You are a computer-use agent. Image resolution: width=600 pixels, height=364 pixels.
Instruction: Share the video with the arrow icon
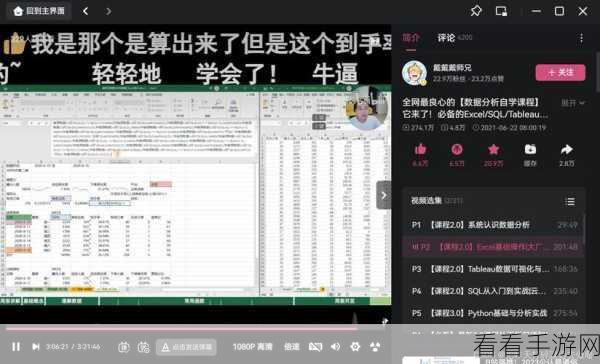(x=566, y=150)
